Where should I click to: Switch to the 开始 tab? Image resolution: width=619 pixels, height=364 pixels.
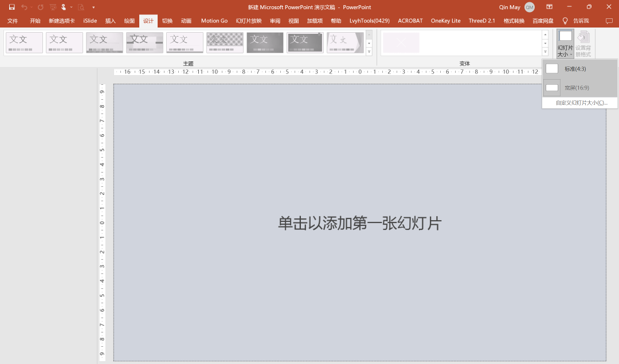tap(35, 21)
